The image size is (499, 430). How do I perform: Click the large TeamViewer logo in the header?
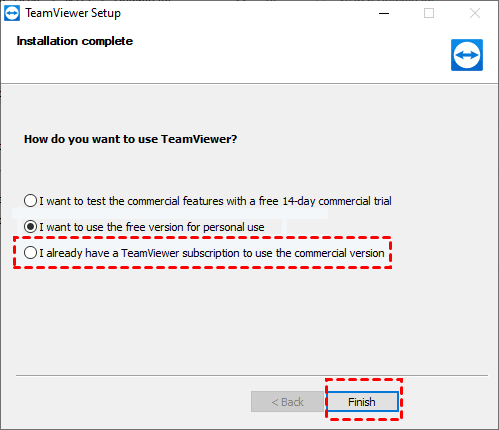click(x=467, y=55)
